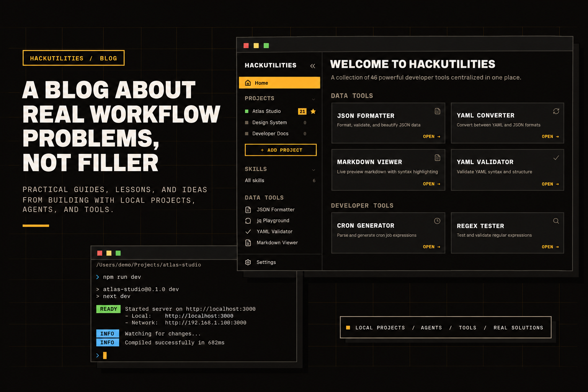Click the Settings gear icon
Viewport: 588px width, 392px height.
tap(248, 262)
